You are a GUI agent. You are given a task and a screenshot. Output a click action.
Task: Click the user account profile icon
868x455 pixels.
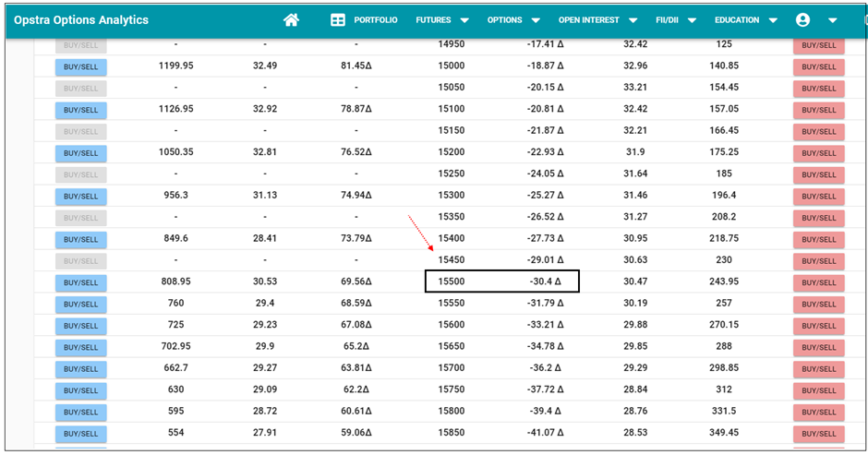(x=802, y=20)
